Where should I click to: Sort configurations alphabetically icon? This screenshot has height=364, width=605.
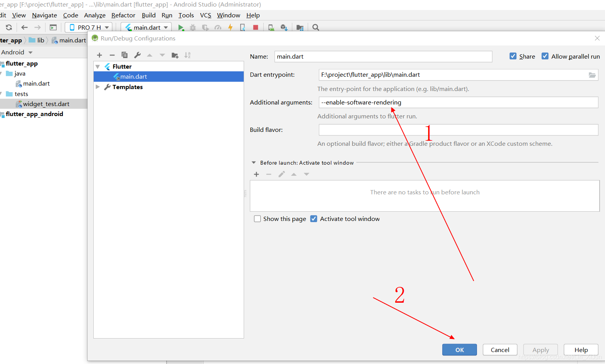pos(187,55)
